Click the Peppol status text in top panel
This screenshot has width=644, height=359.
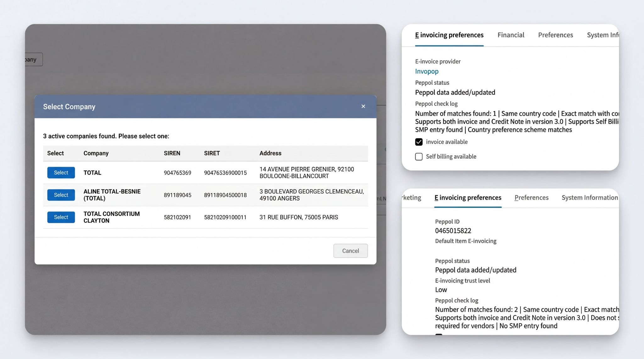(x=432, y=83)
